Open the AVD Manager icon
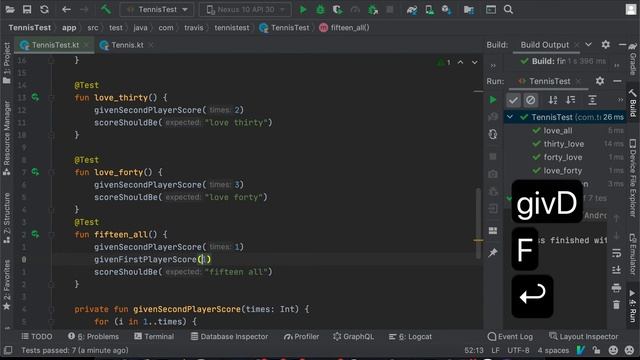Viewport: 640px width, 360px height. coord(429,9)
